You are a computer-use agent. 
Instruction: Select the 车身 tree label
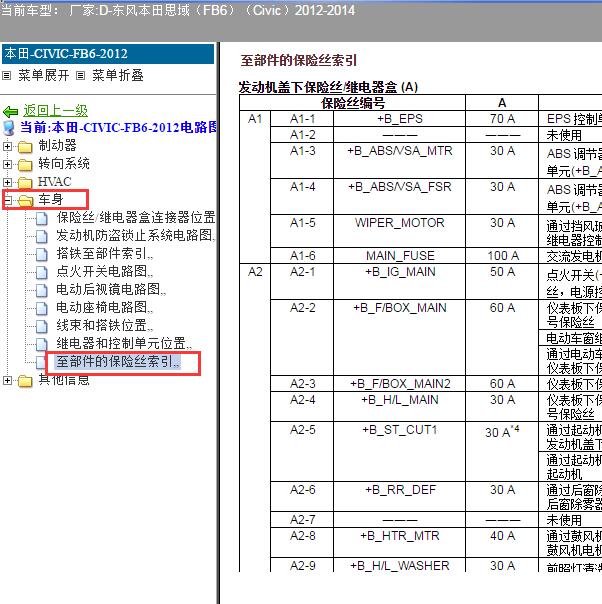click(x=50, y=200)
